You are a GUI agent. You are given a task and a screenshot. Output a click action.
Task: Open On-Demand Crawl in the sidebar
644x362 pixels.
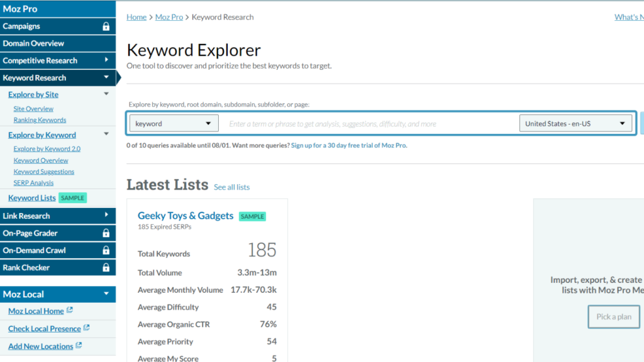(x=58, y=250)
